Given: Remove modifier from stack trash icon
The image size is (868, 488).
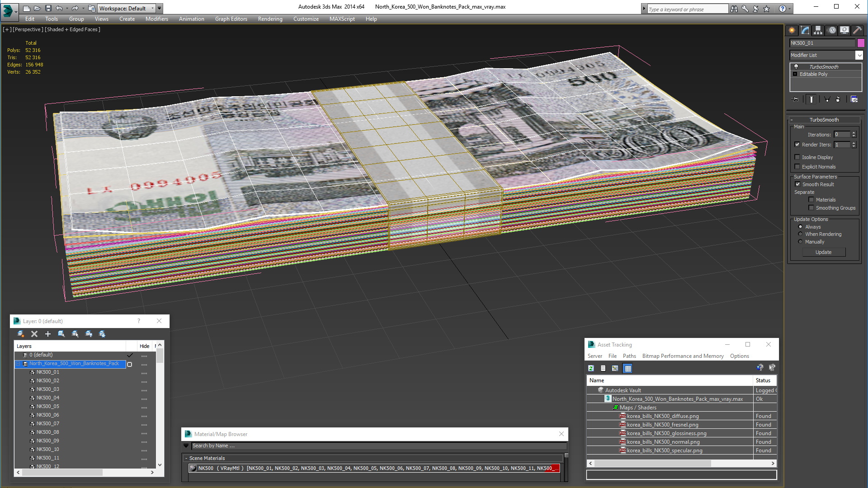Looking at the screenshot, I should 838,99.
